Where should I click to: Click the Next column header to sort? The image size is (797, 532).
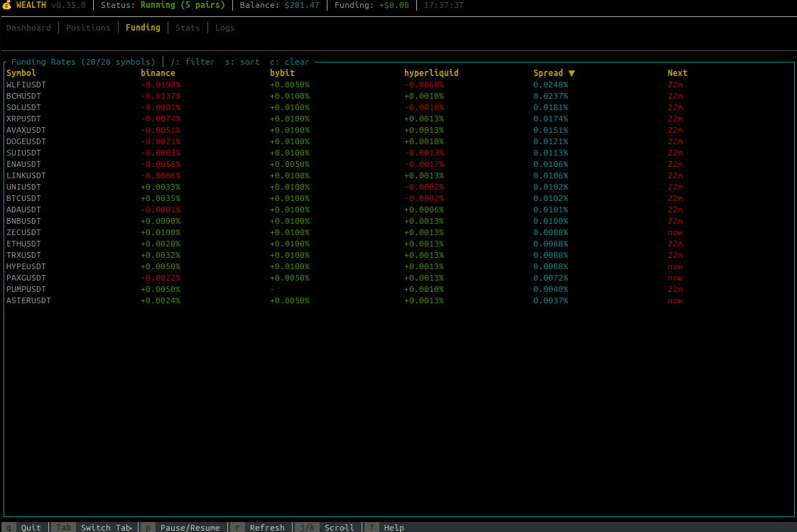677,72
